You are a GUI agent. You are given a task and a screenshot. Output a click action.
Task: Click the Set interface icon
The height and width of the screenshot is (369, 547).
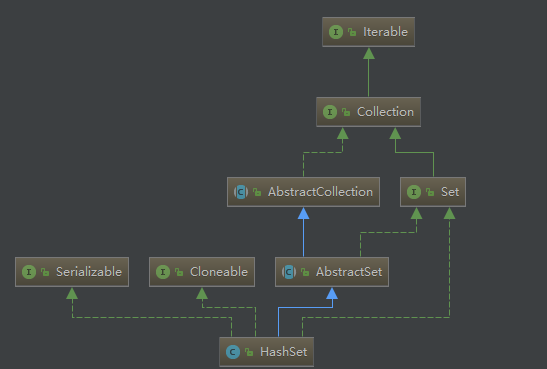pyautogui.click(x=414, y=192)
